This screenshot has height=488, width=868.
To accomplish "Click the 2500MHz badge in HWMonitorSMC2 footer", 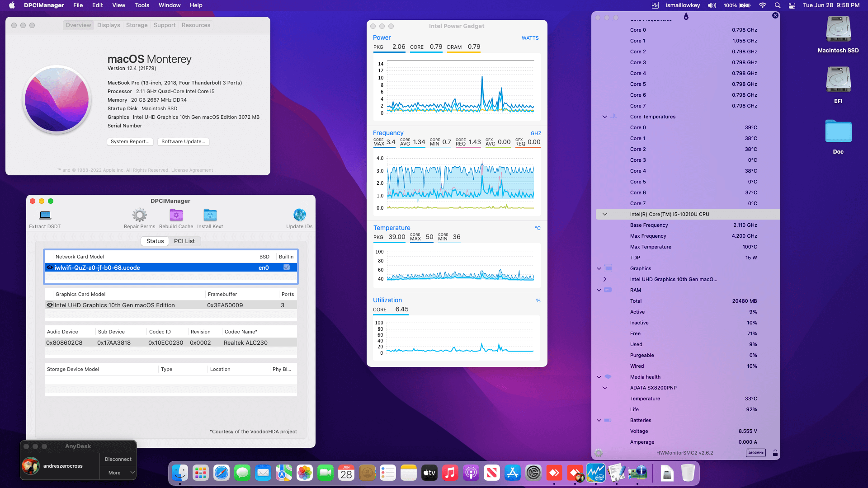I will [755, 453].
